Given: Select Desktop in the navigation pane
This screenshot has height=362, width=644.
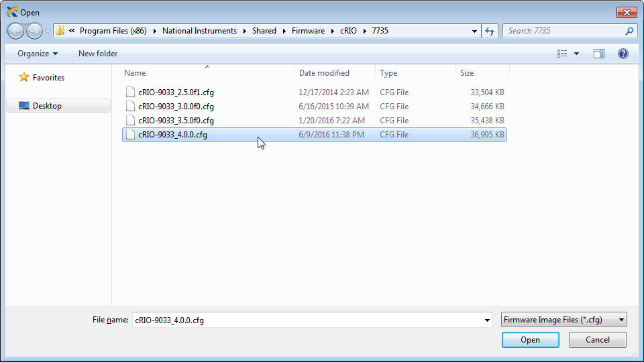Looking at the screenshot, I should pos(58,106).
